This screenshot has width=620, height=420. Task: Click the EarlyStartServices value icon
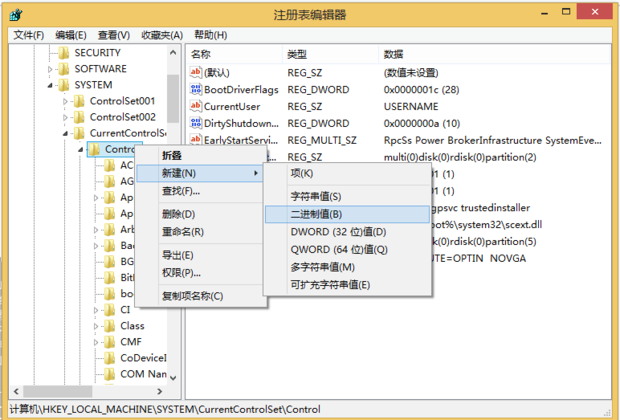196,141
